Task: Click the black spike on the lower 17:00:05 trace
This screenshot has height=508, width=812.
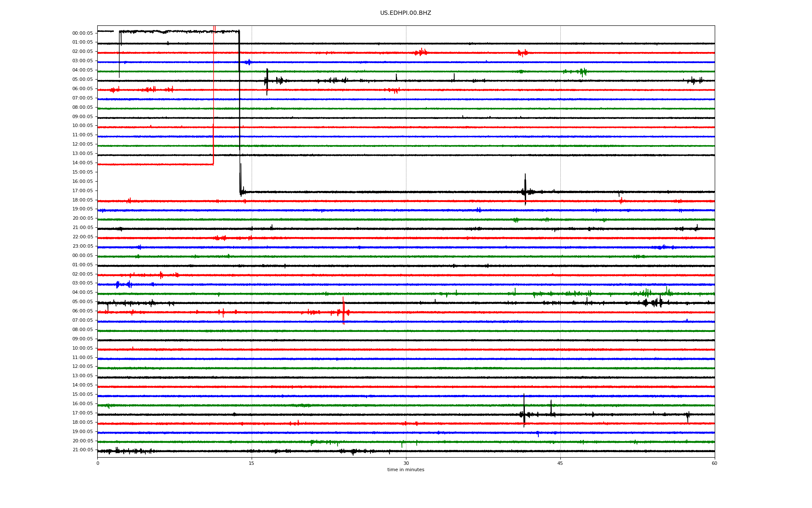Action: pyautogui.click(x=524, y=410)
